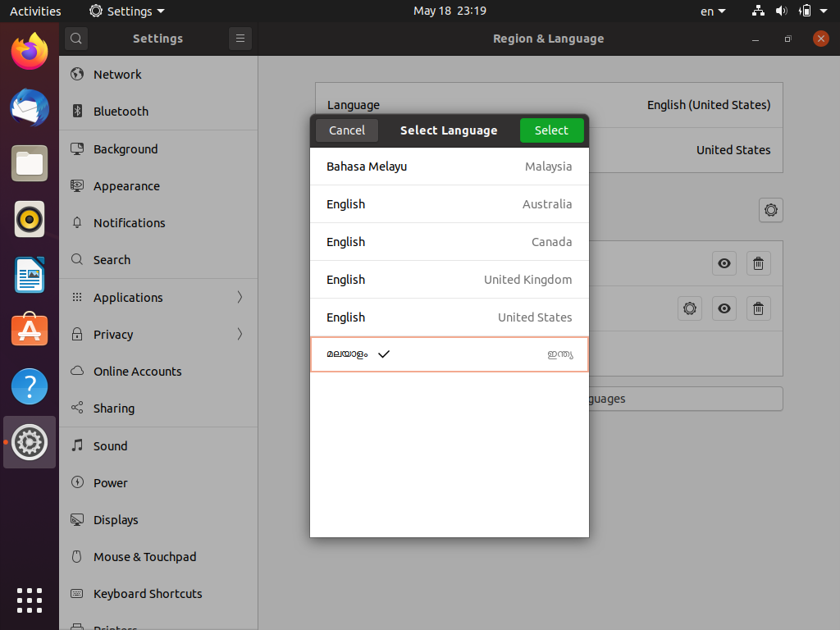The image size is (840, 630).
Task: Go to Sound settings in sidebar
Action: [x=110, y=446]
